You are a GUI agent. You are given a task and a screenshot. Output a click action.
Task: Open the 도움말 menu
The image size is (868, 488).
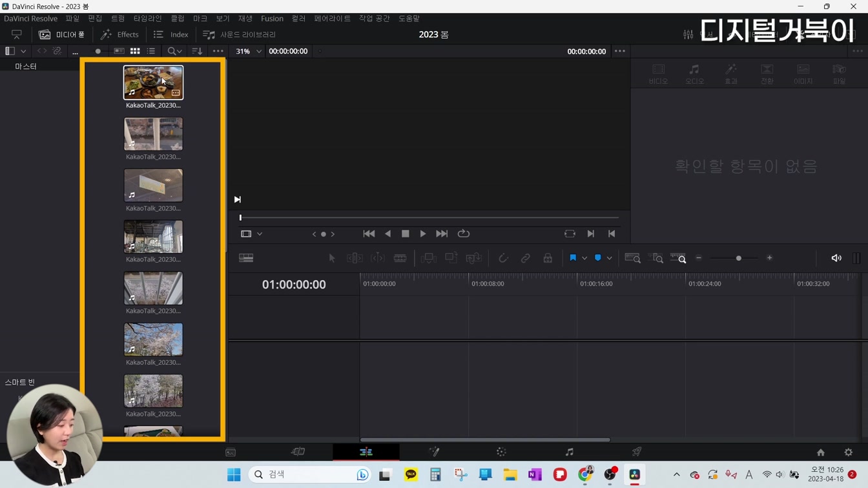(409, 19)
